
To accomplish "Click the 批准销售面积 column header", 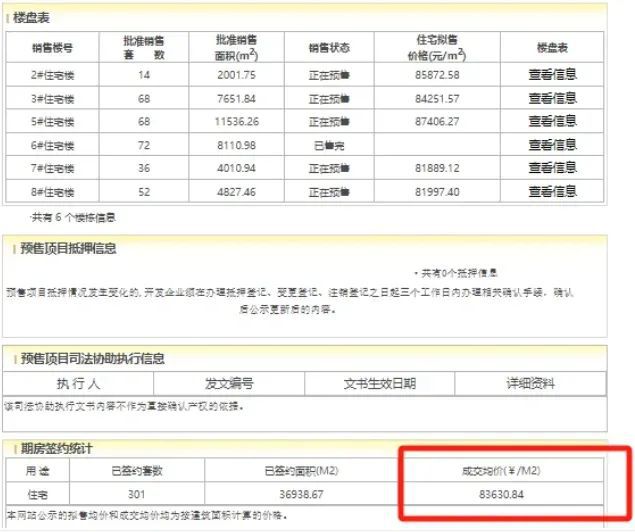I will pos(237,47).
